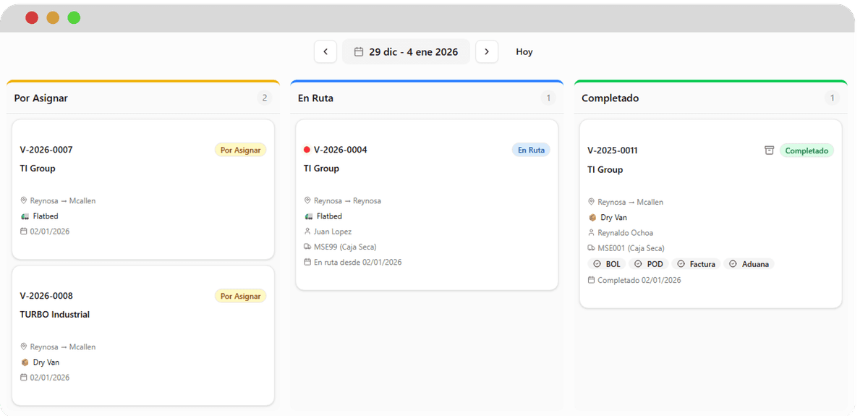Viewport: 868px width, 416px height.
Task: Click yellow minimize window button
Action: pos(53,17)
